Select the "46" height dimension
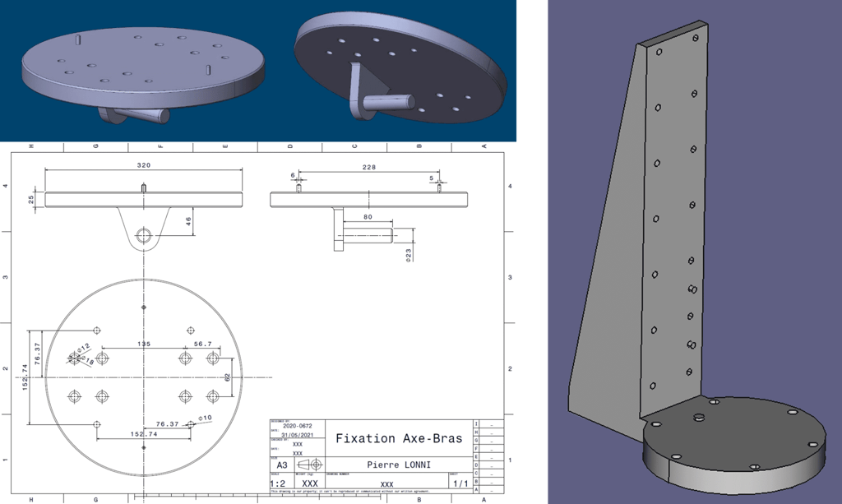The width and height of the screenshot is (842, 504). [189, 221]
